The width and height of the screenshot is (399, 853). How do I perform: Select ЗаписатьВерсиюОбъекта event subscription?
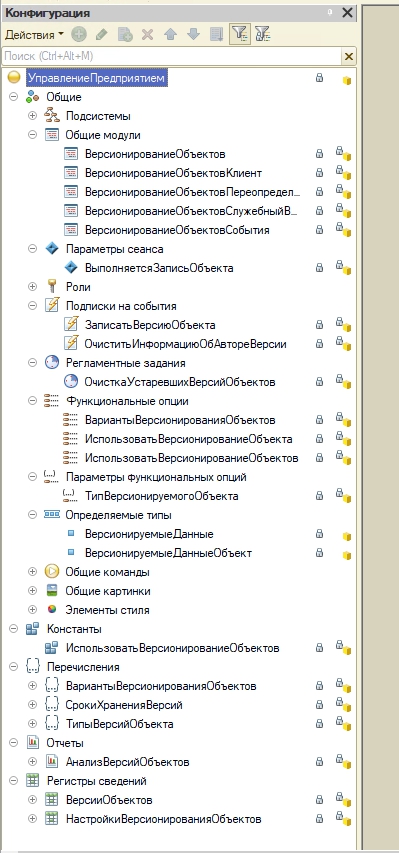pos(150,325)
